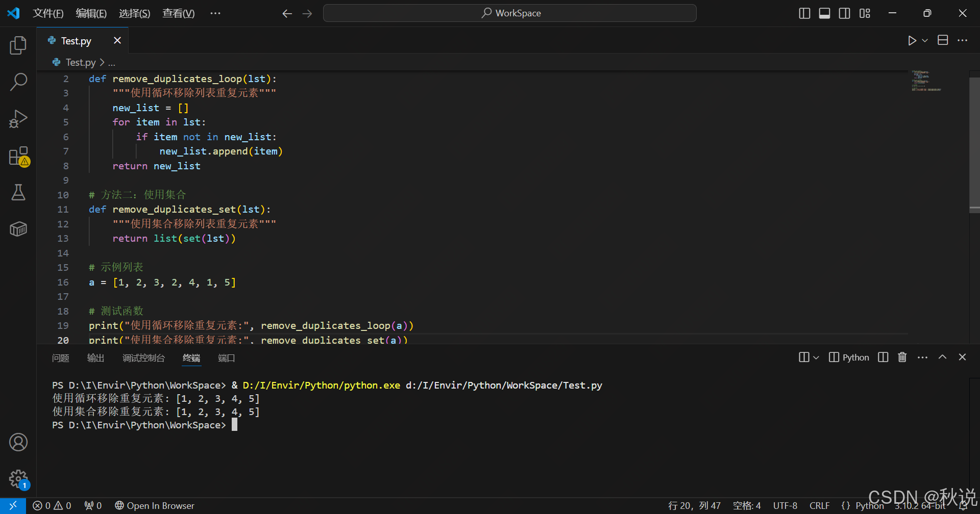The height and width of the screenshot is (514, 980).
Task: Change the UTF-8 encoding selector
Action: pyautogui.click(x=785, y=506)
